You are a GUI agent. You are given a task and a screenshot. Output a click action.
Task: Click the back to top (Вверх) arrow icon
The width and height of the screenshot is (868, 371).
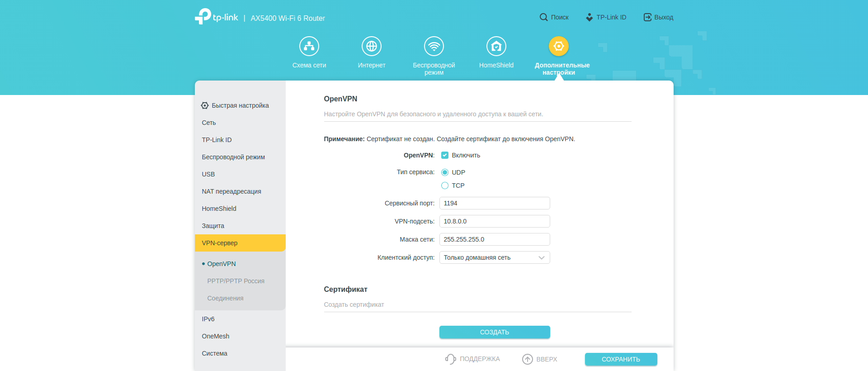pos(528,359)
